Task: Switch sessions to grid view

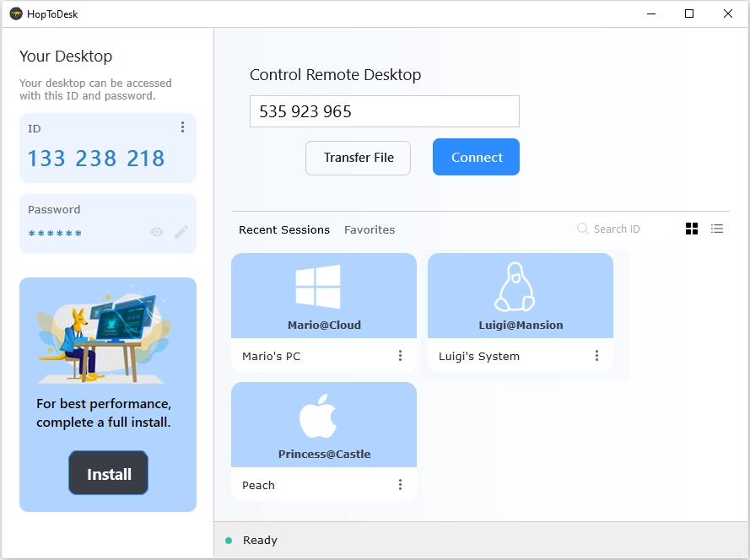Action: coord(693,229)
